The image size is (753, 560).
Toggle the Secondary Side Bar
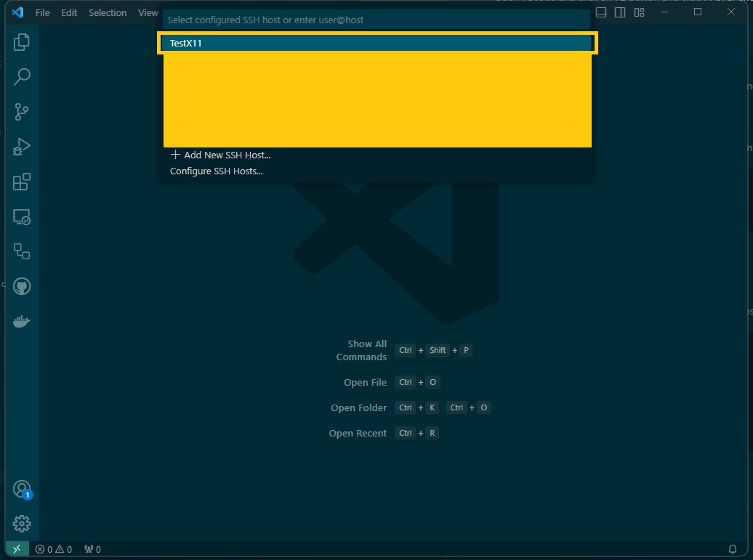(x=619, y=12)
